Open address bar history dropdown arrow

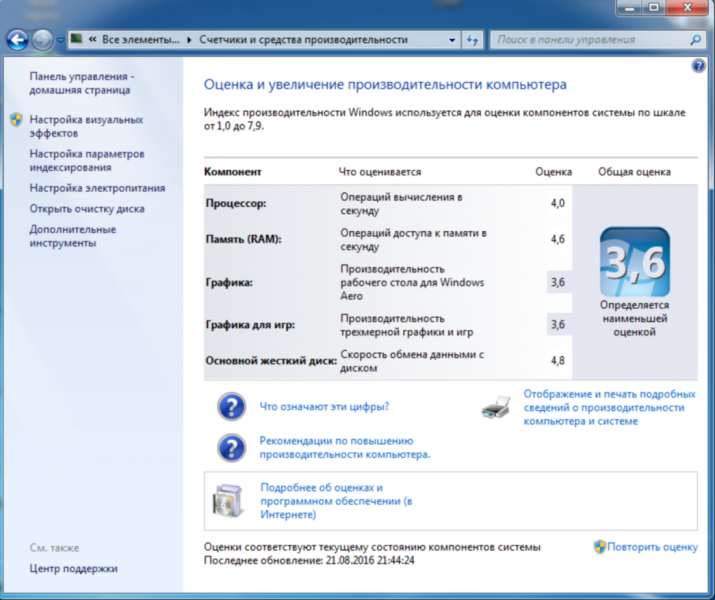coord(451,40)
